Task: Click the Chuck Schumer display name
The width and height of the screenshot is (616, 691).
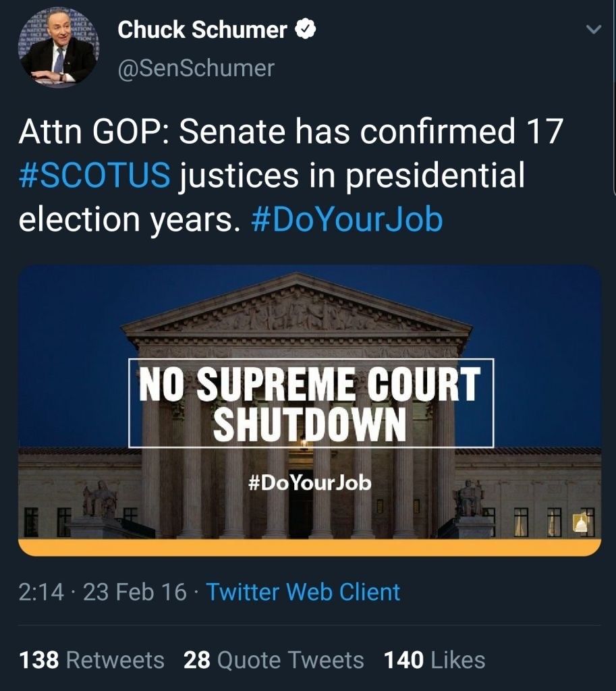Action: coord(202,30)
